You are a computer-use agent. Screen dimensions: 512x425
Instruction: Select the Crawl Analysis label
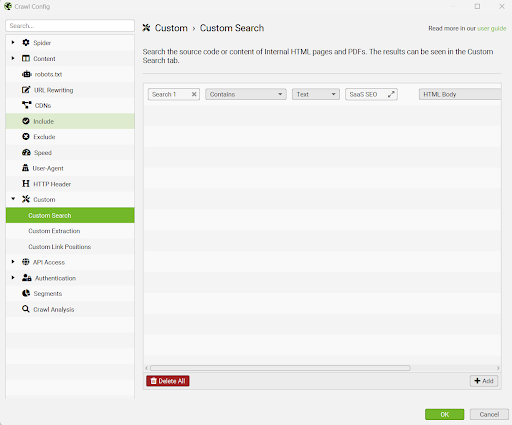(x=54, y=309)
